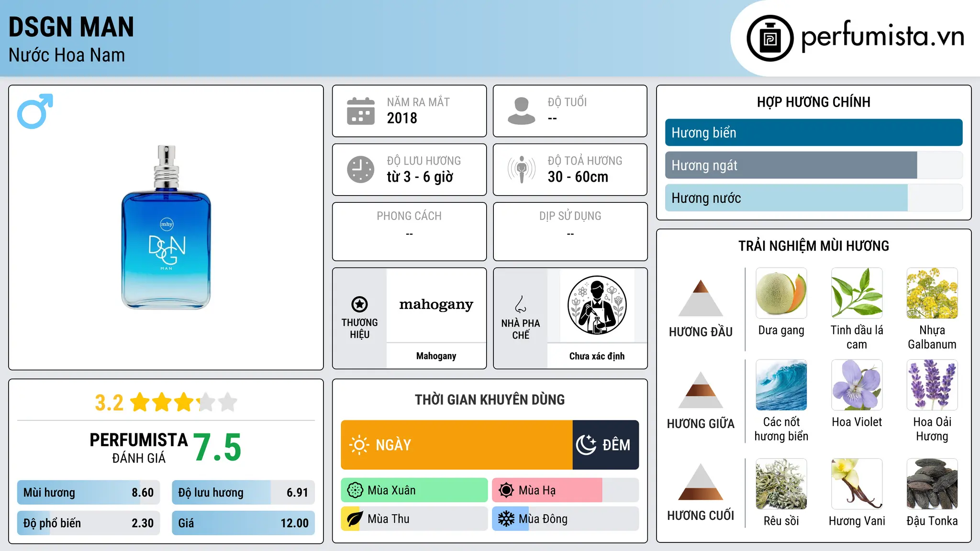This screenshot has height=551, width=980.
Task: Click the Hương cuối pyramid icon
Action: (701, 482)
